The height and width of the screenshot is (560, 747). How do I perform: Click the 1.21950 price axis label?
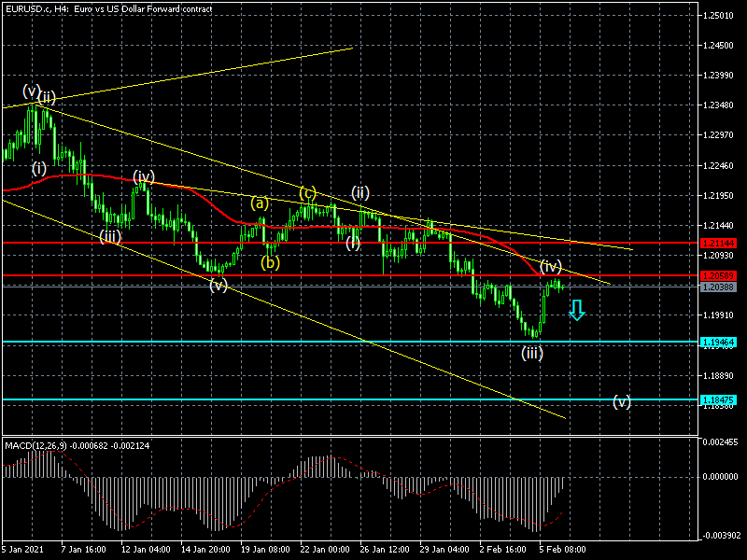click(x=718, y=196)
